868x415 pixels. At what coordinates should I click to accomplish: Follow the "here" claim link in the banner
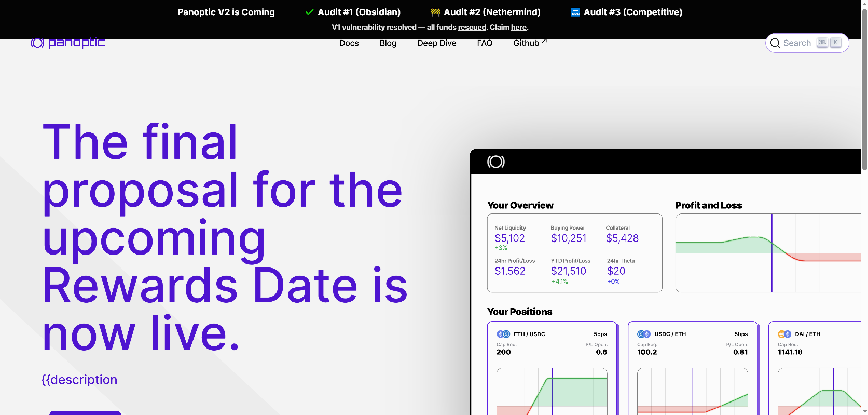(x=519, y=27)
